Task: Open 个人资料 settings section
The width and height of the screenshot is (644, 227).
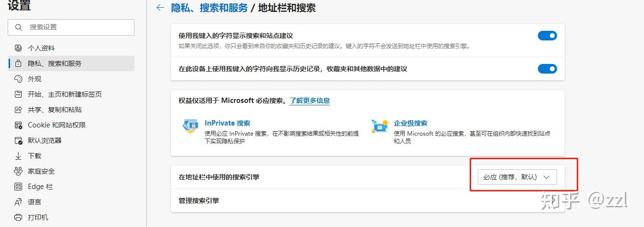Action: pos(71,48)
